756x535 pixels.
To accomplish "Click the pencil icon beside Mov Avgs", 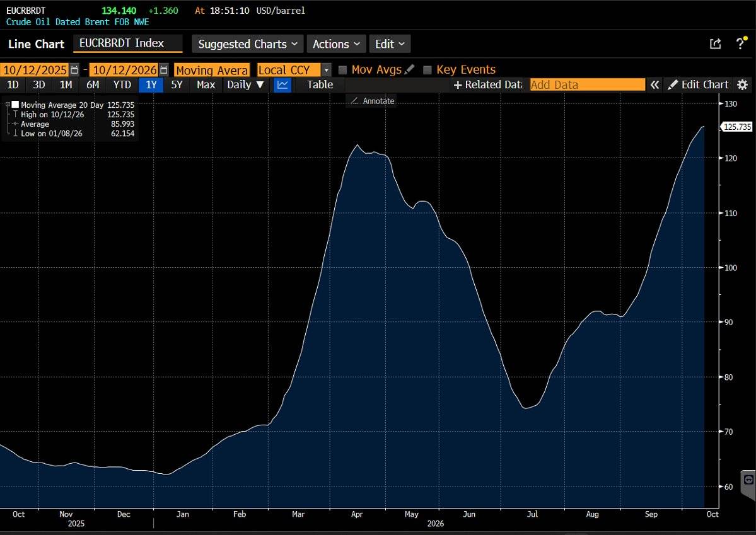I will coord(409,69).
